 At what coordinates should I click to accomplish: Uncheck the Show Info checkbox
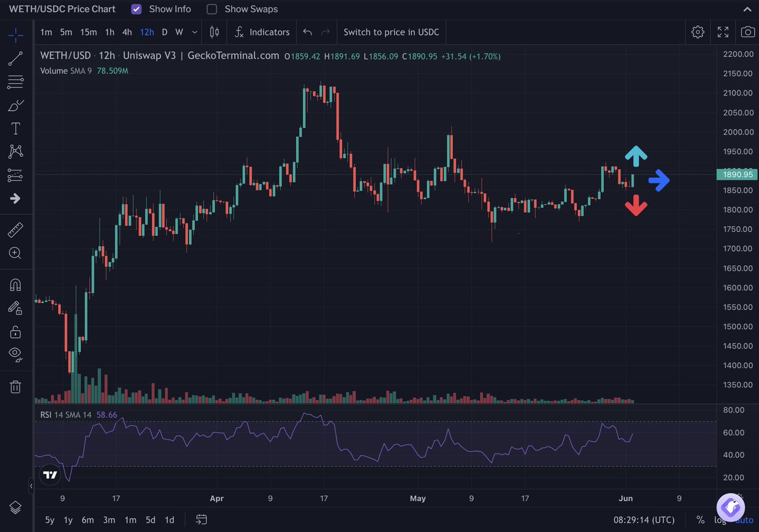tap(136, 9)
